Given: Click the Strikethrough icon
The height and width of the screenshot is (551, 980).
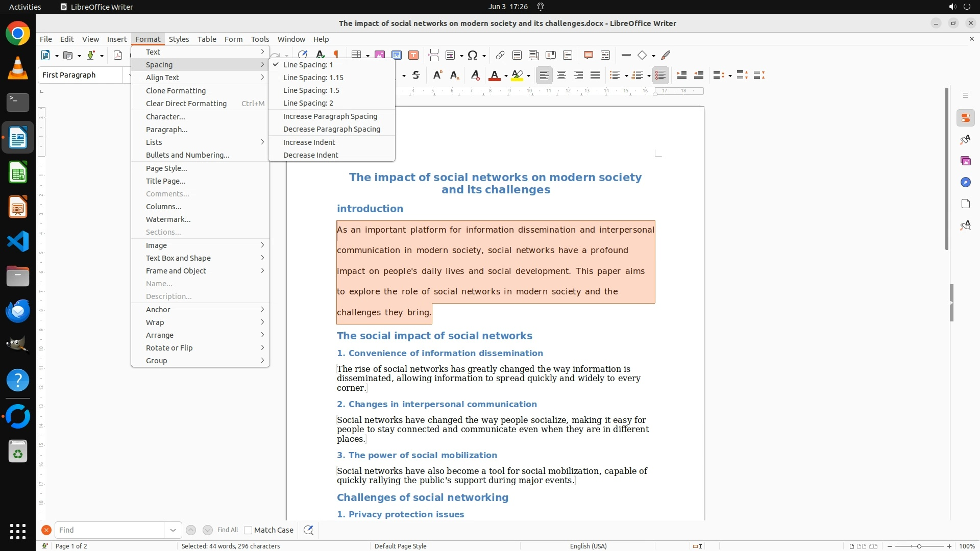Looking at the screenshot, I should point(416,76).
